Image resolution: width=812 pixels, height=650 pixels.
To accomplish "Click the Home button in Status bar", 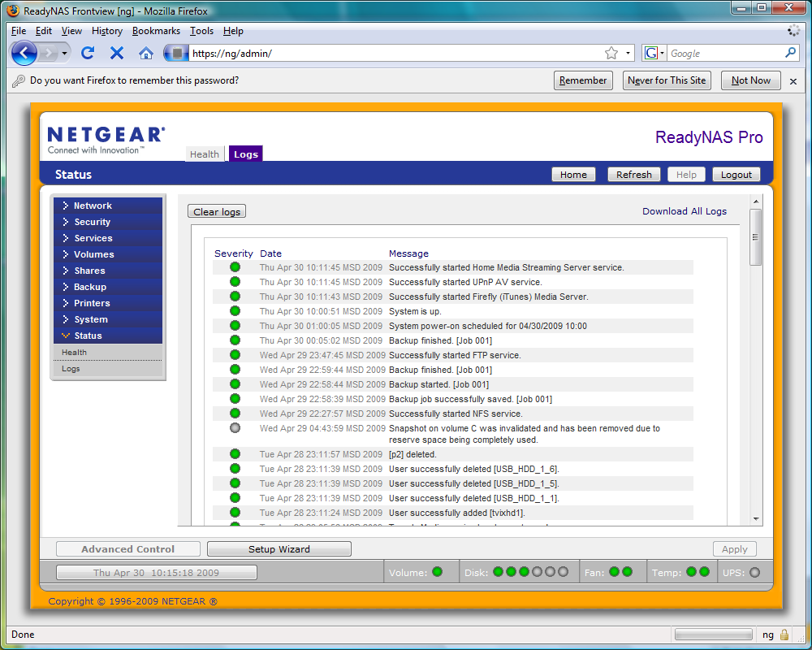I will (573, 174).
